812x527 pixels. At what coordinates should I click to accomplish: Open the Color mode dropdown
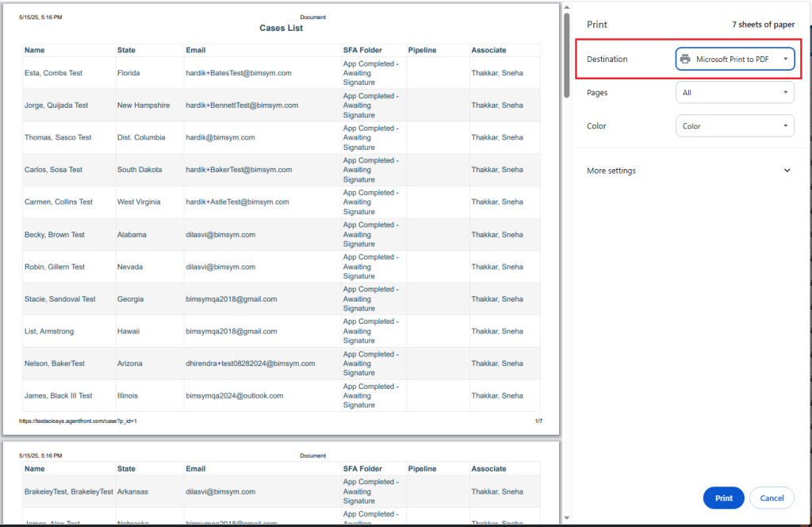pos(734,126)
